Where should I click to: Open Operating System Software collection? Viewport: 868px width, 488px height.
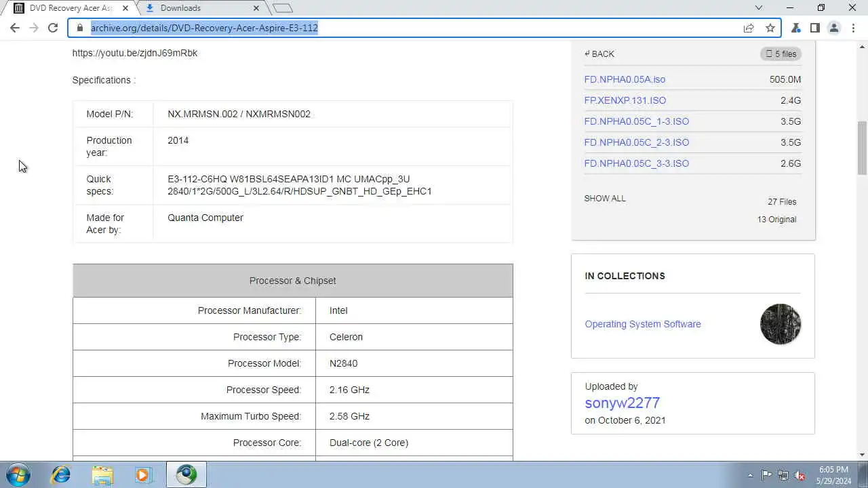[643, 324]
